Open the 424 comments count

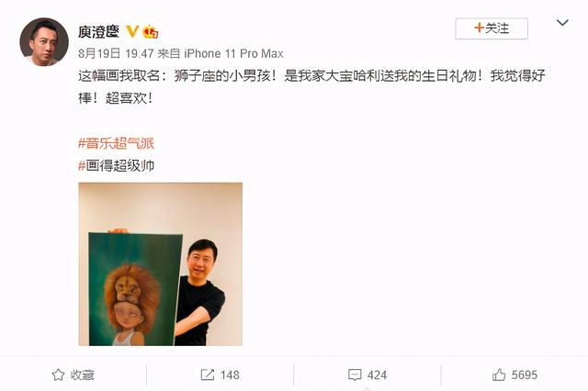coord(377,374)
